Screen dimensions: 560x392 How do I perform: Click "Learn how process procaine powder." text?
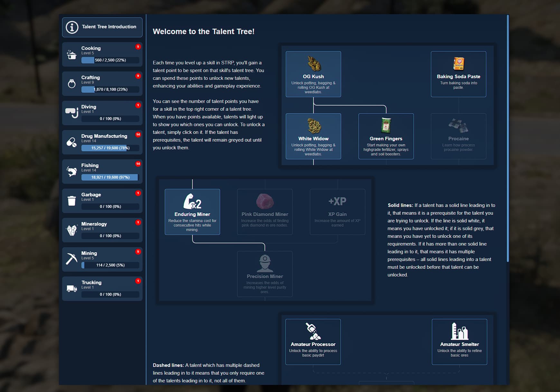pyautogui.click(x=459, y=147)
